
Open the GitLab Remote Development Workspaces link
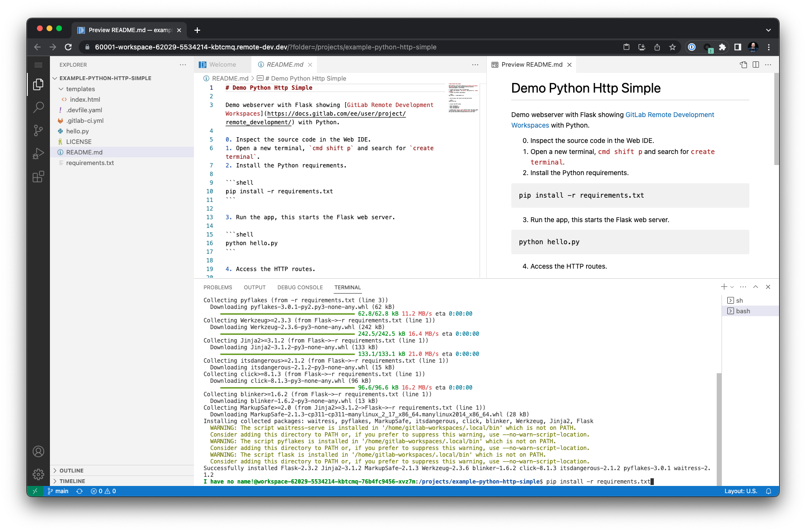coord(669,115)
